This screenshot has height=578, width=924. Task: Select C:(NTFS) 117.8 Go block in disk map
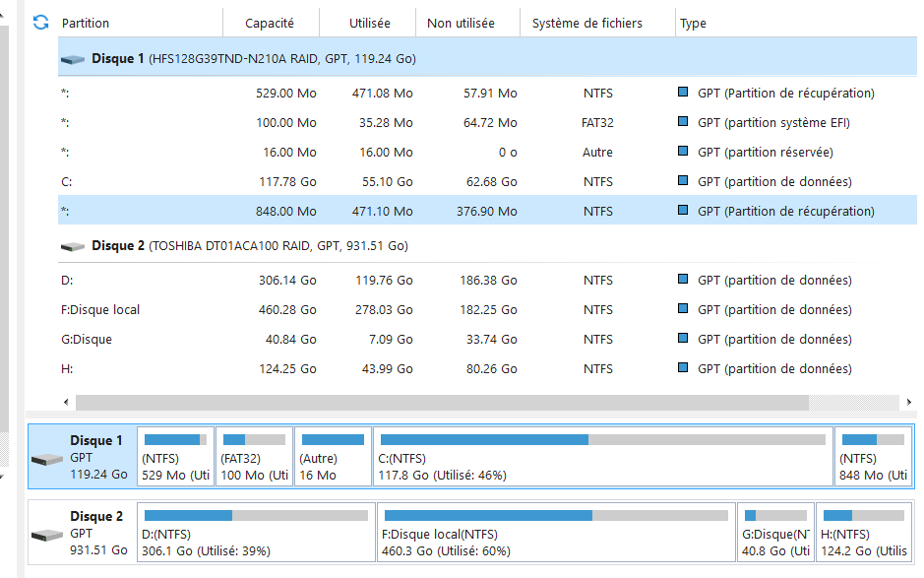point(603,457)
